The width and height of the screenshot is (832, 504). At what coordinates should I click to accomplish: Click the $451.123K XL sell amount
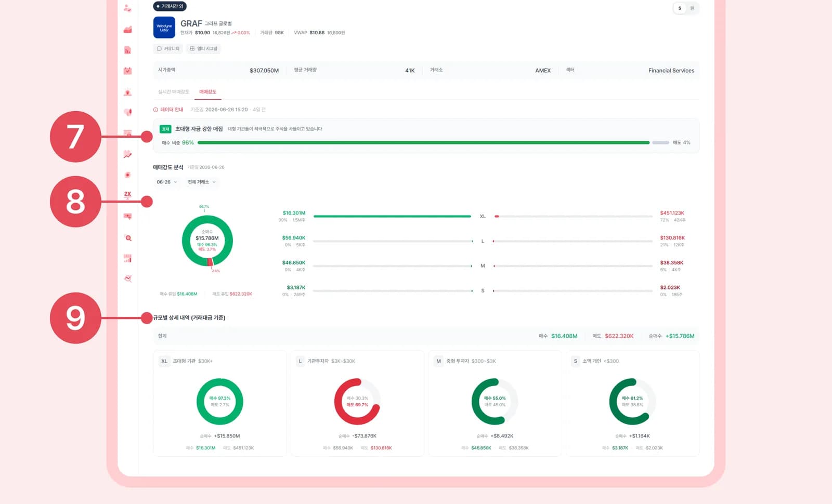tap(672, 213)
